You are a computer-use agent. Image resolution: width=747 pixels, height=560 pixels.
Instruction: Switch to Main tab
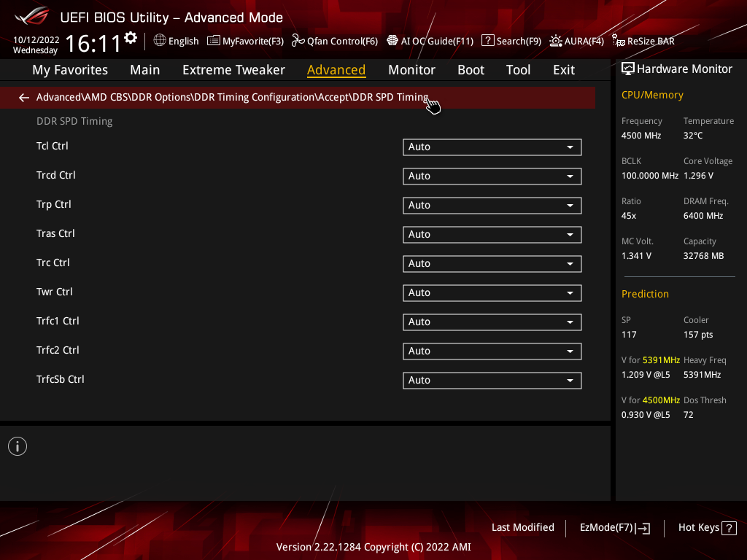[145, 70]
